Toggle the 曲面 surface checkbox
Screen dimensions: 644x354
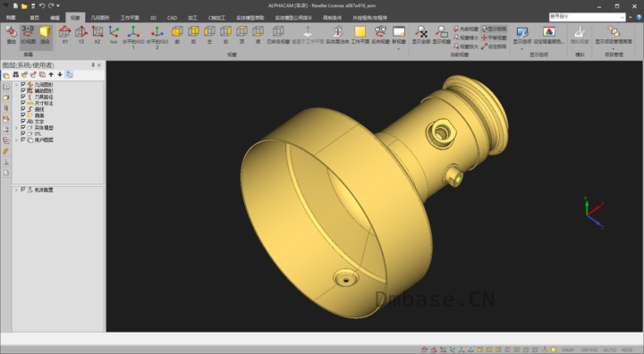coord(23,115)
